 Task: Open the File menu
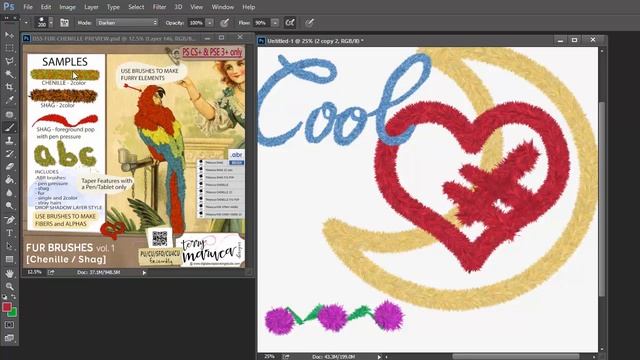pyautogui.click(x=28, y=7)
